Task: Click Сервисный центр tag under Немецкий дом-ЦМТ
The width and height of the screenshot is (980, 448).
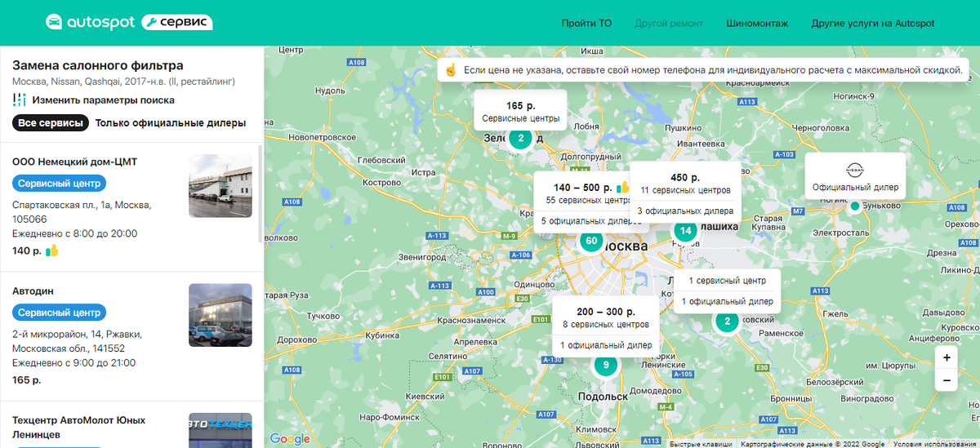Action: coord(59,184)
